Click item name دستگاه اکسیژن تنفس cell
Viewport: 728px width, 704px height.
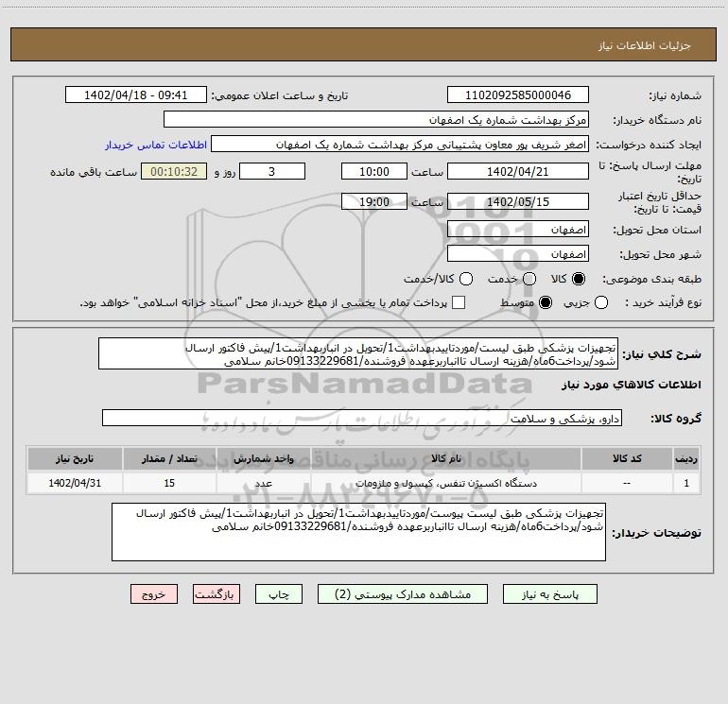pyautogui.click(x=445, y=483)
